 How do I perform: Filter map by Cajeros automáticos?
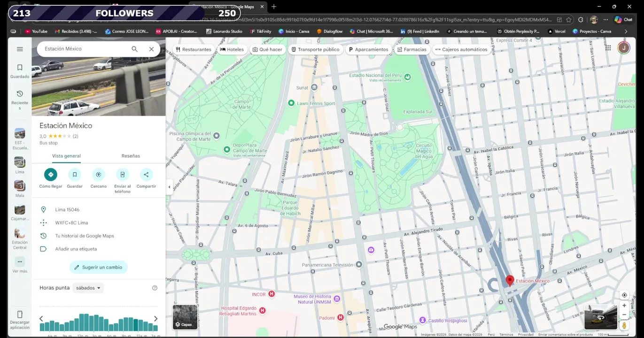pyautogui.click(x=461, y=49)
